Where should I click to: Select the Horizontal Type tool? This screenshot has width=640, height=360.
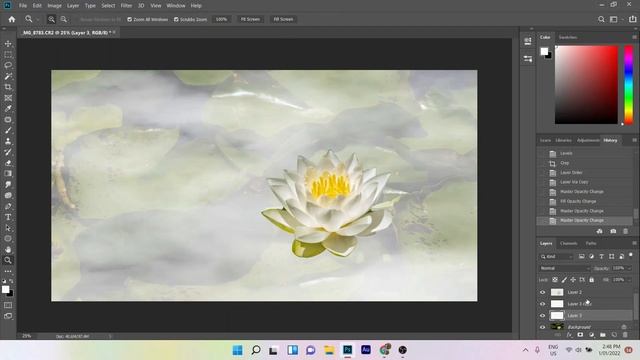point(8,217)
